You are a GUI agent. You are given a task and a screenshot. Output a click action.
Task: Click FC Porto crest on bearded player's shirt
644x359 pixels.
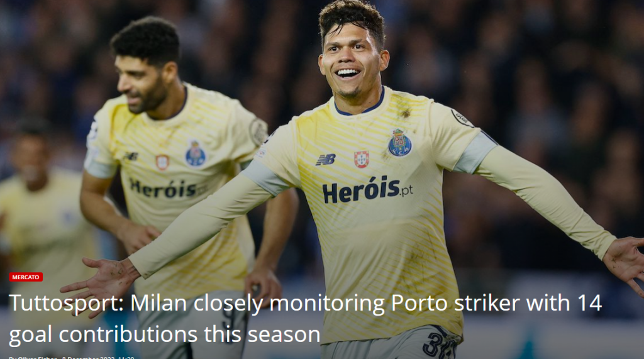[196, 154]
